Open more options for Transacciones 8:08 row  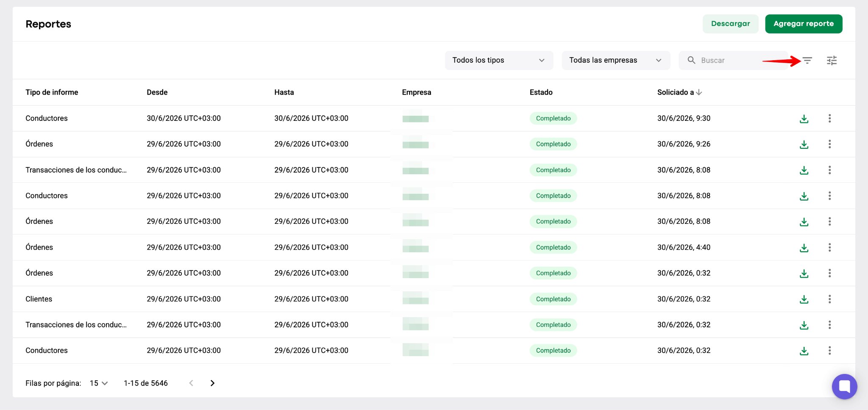829,170
